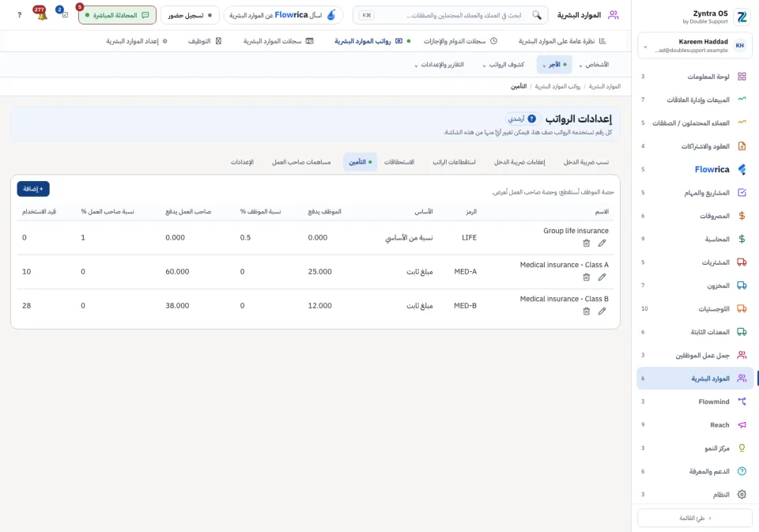Click رواتب الموارد البشرية breadcrumb link

(557, 86)
